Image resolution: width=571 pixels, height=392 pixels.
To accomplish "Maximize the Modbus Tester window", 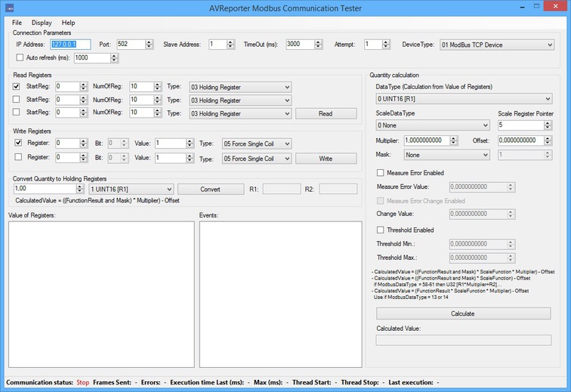I will (x=536, y=6).
